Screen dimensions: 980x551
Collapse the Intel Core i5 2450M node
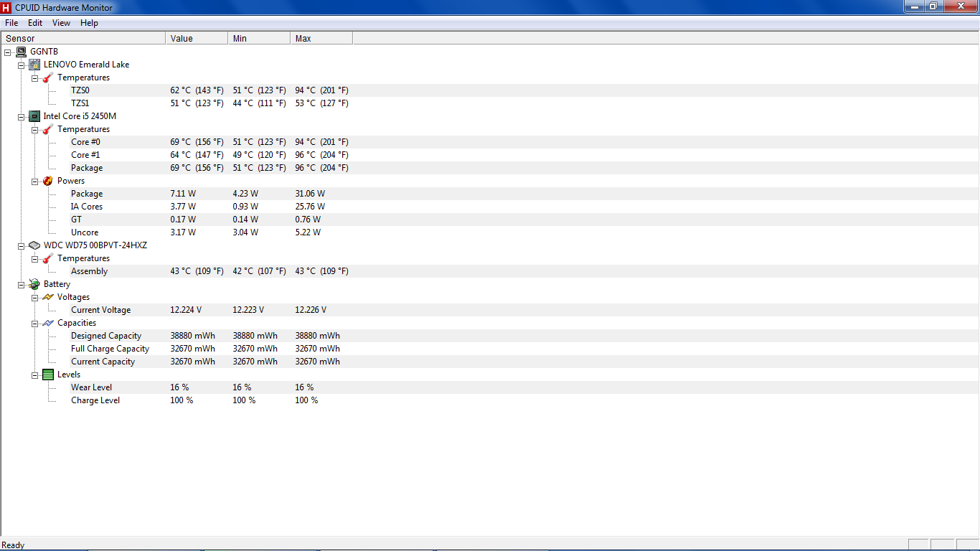point(22,117)
